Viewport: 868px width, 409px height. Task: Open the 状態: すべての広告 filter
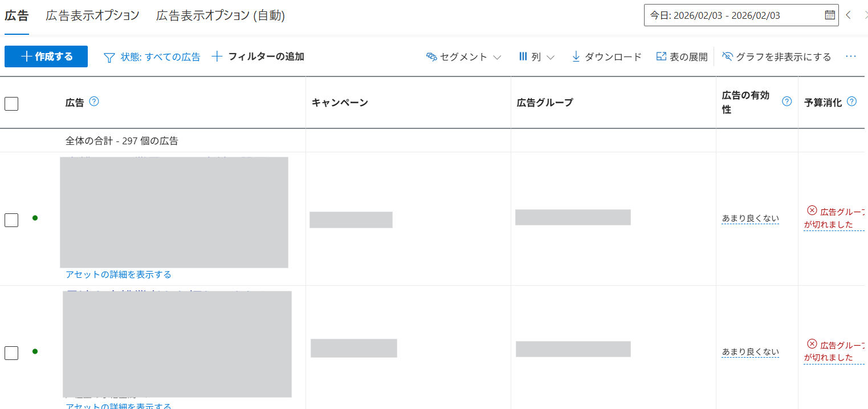[x=152, y=56]
